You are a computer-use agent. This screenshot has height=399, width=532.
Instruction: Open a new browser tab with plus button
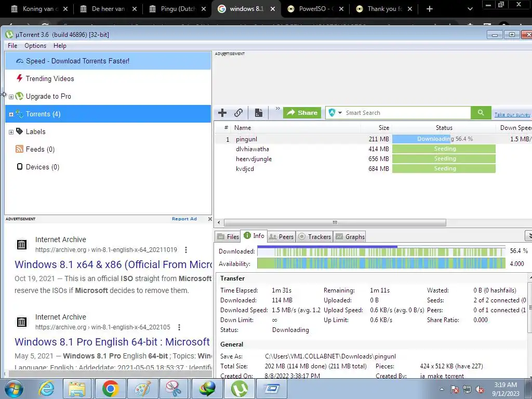pos(430,9)
